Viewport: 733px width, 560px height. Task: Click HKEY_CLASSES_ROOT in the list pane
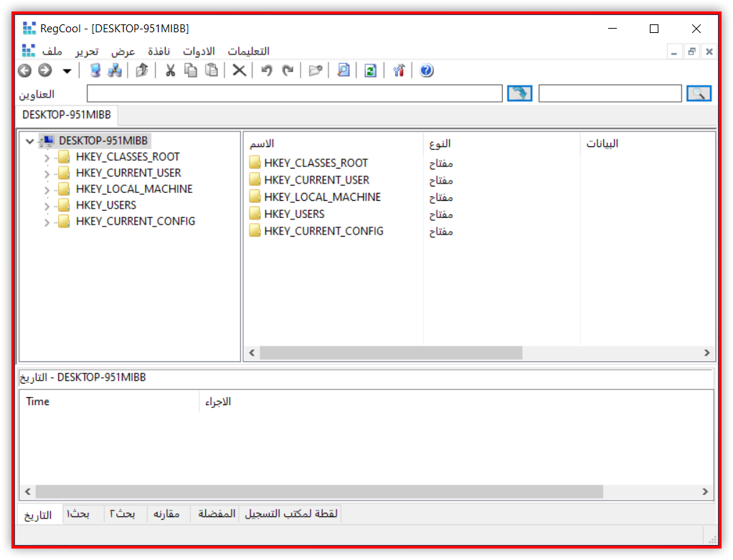click(316, 163)
